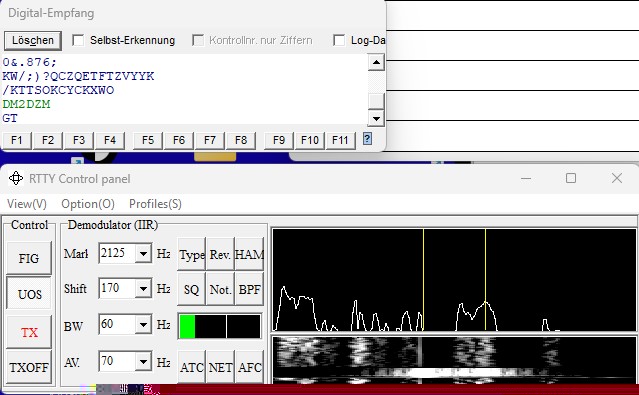Click the received line 0&.876;
639x395 pixels.
pos(29,62)
